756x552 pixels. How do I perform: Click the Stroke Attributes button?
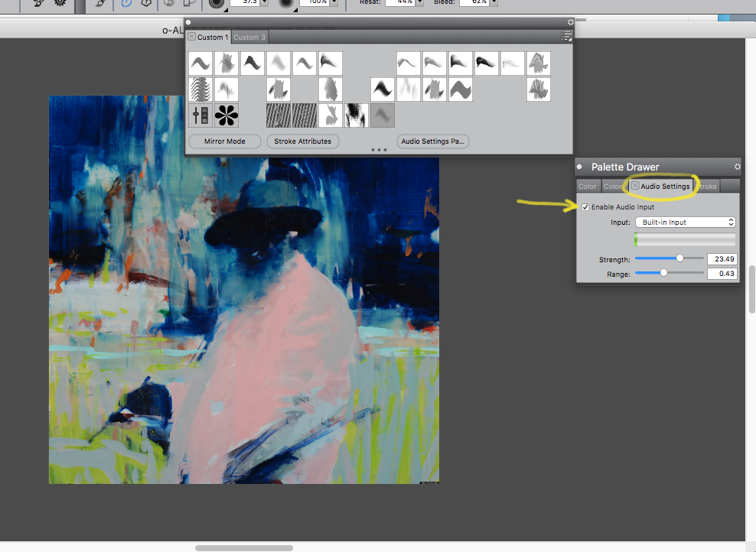(x=303, y=141)
